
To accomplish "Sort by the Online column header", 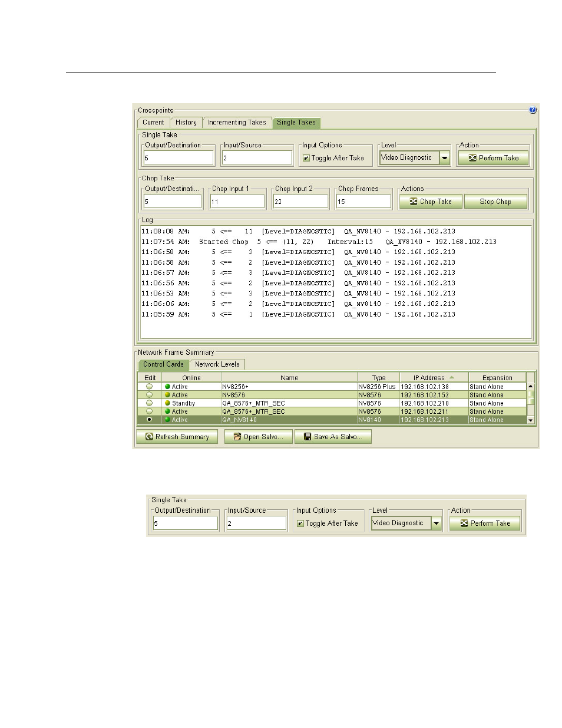I will pyautogui.click(x=191, y=378).
